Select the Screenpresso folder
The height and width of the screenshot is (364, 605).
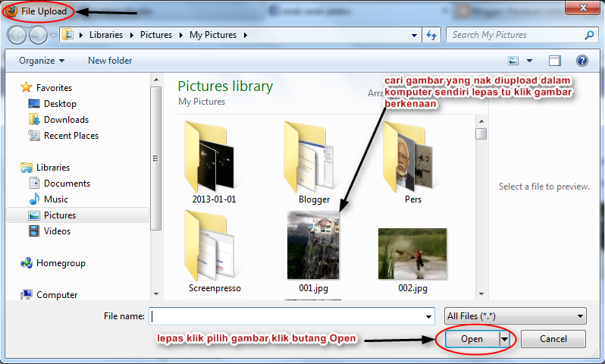(215, 251)
